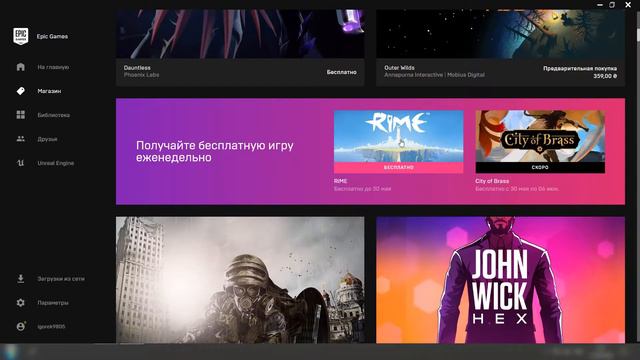Image resolution: width=640 pixels, height=360 pixels.
Task: Minimize the Epic Games launcher window
Action: pyautogui.click(x=600, y=5)
